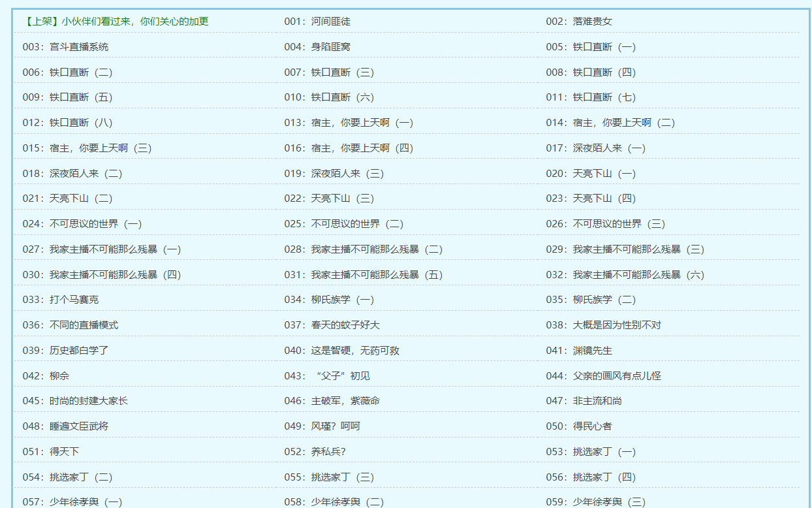Open chapter 033 打个马赛克

54,299
